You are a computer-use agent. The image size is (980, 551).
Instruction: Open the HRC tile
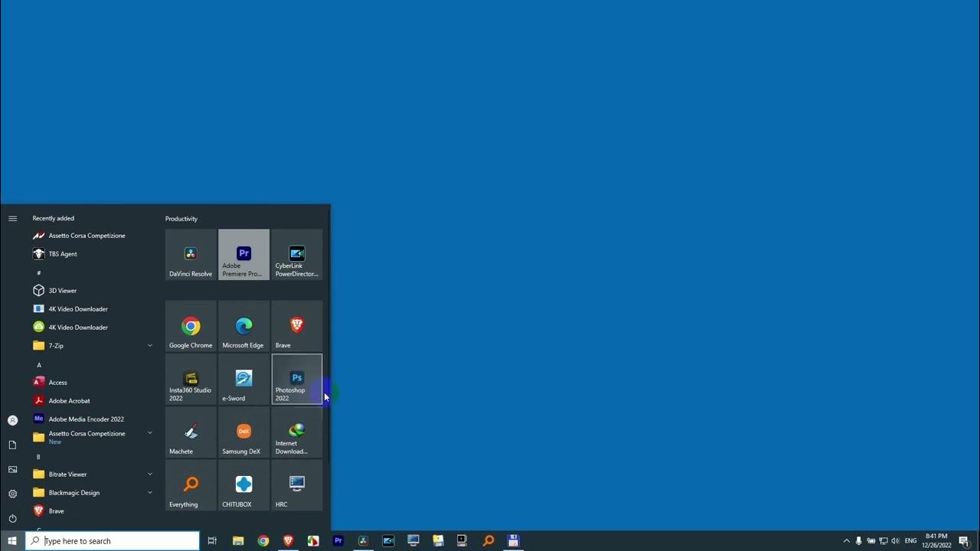coord(297,485)
